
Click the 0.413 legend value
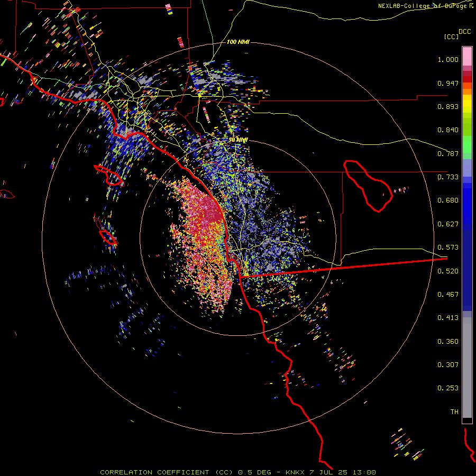coord(448,318)
